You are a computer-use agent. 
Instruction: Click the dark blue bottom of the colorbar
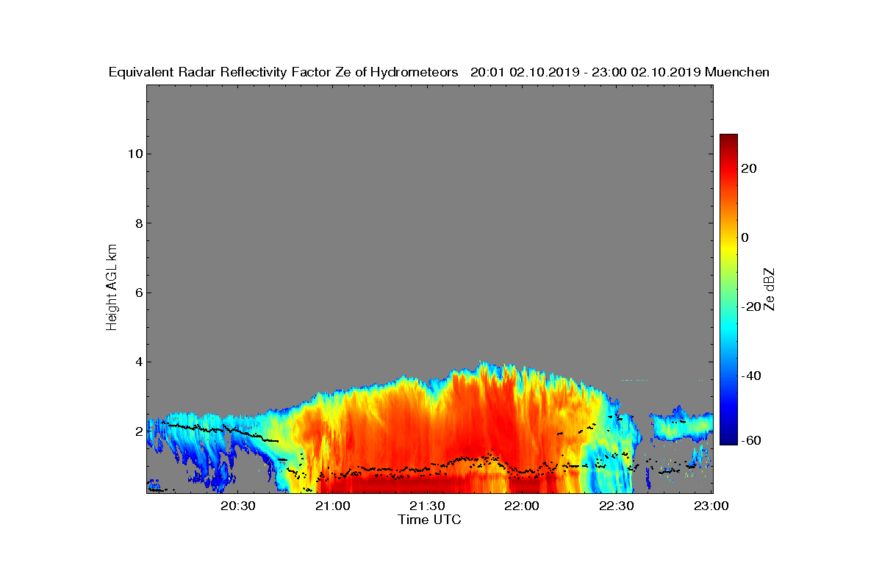728,439
